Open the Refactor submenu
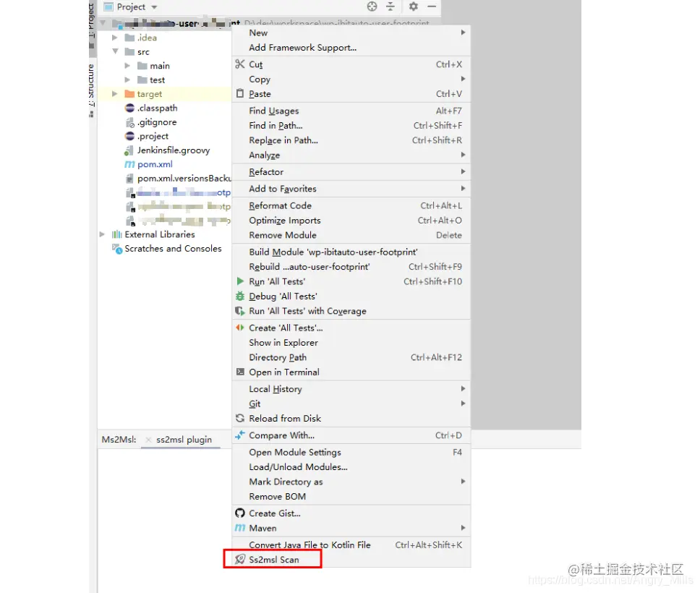Image resolution: width=700 pixels, height=593 pixels. [351, 172]
